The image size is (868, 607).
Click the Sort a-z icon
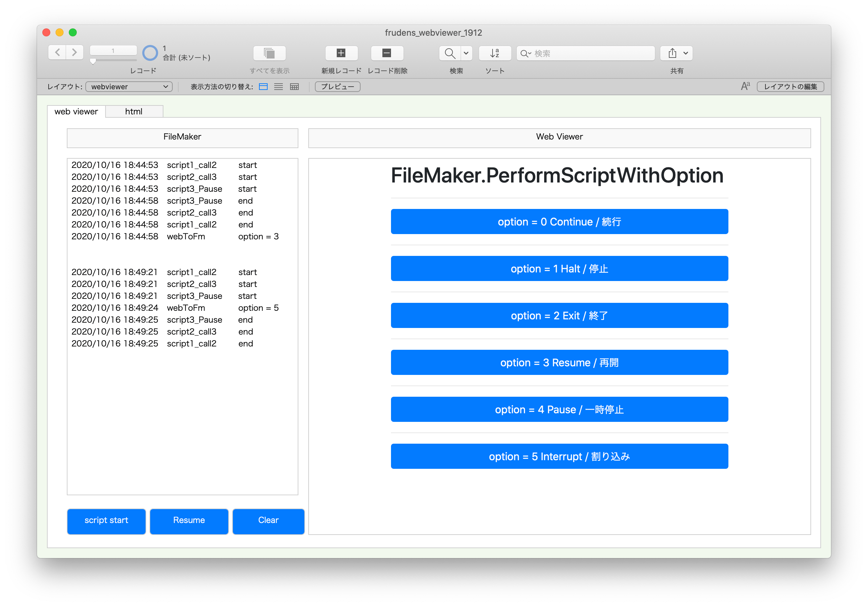(495, 53)
